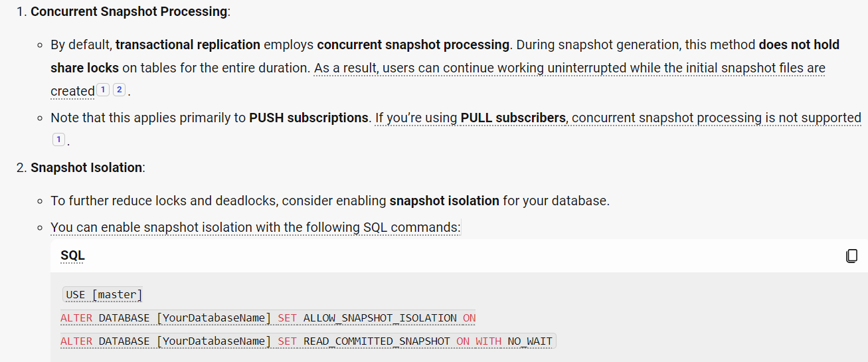This screenshot has height=362, width=868.
Task: Click the bold "PULL subscribers" text
Action: point(513,118)
